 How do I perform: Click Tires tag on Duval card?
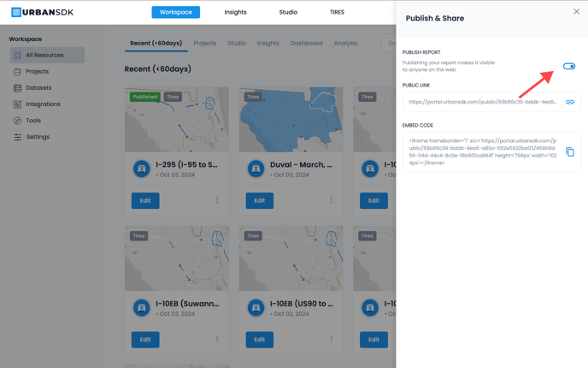[253, 97]
